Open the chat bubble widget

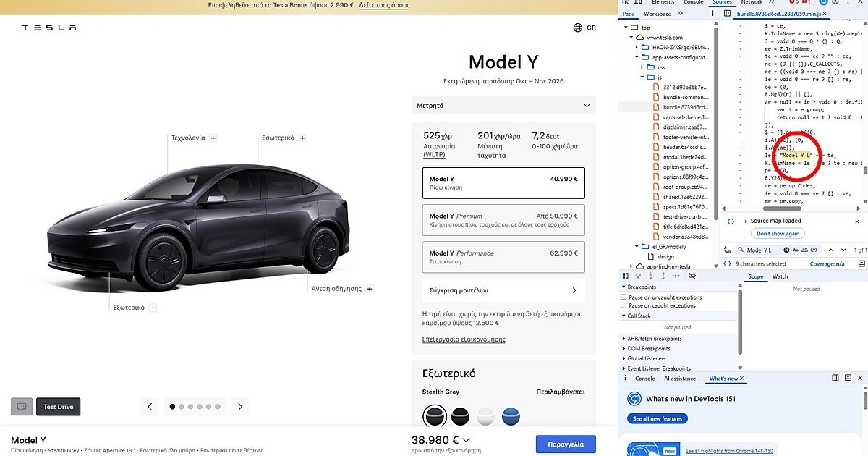pyautogui.click(x=22, y=407)
